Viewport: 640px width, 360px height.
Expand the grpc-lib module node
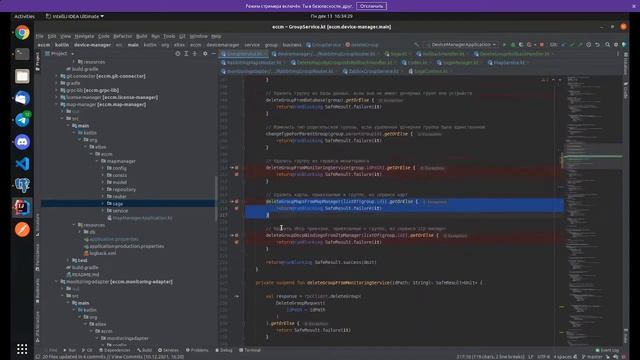(57, 90)
